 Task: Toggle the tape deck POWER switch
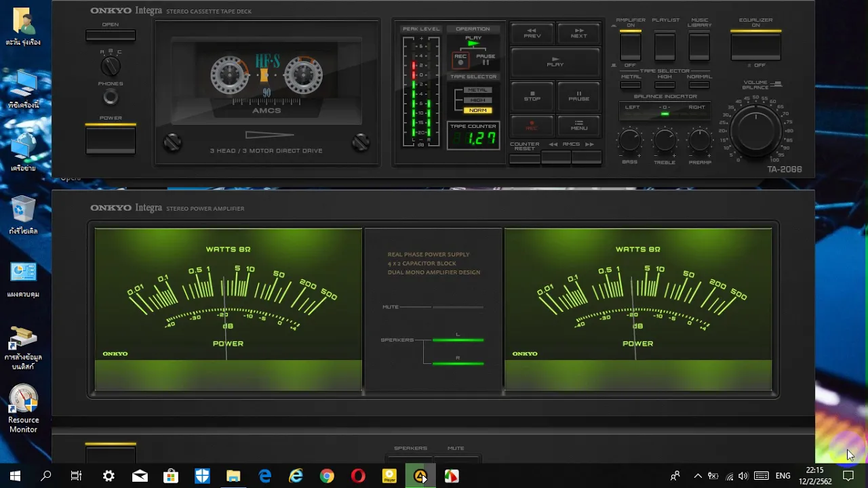click(x=111, y=140)
